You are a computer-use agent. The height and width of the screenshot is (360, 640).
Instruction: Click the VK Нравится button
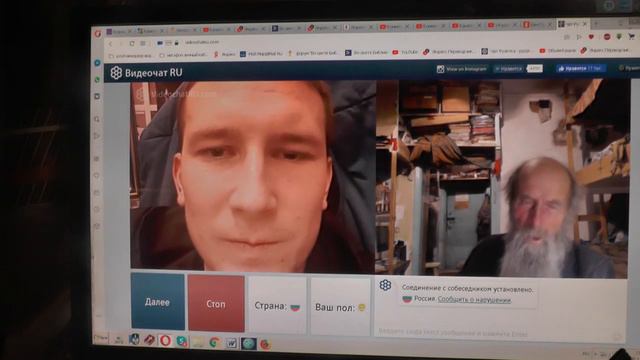coord(508,69)
